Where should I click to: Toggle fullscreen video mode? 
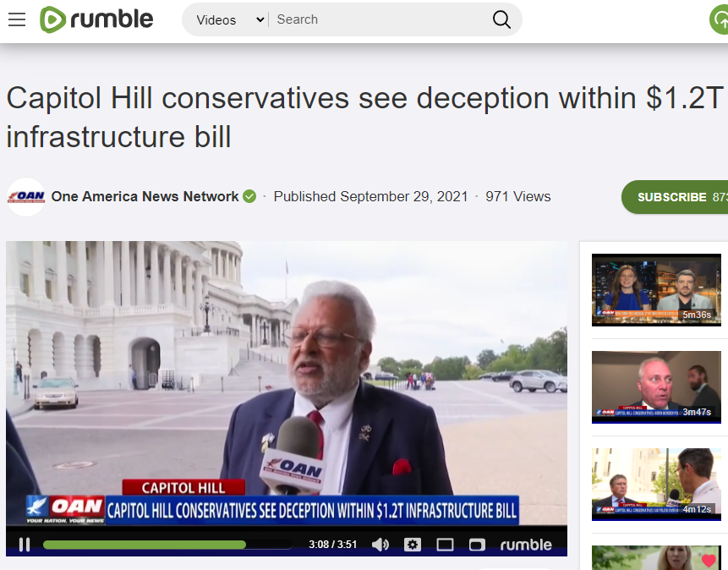click(x=477, y=545)
